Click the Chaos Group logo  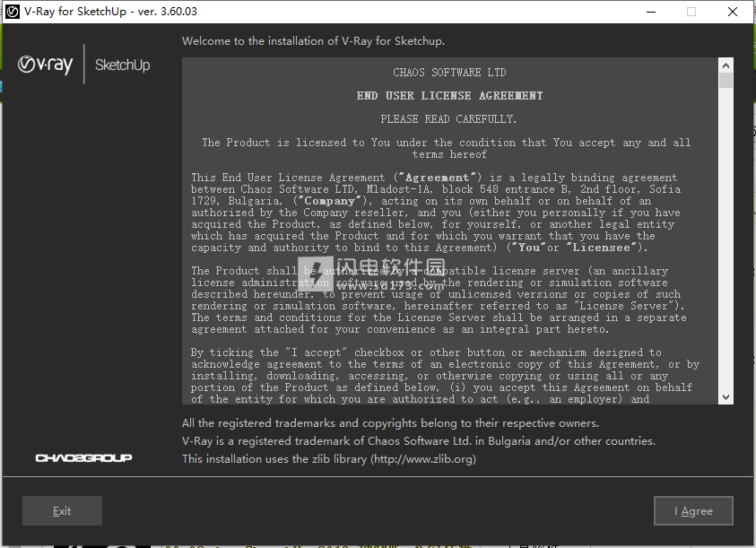pos(84,457)
